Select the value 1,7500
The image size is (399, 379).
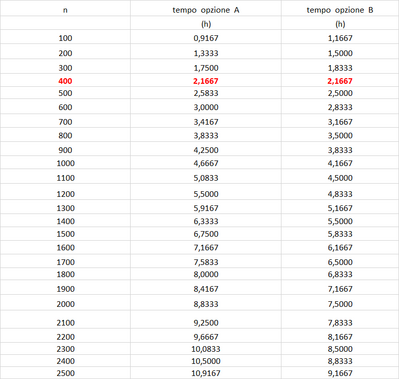coord(206,68)
